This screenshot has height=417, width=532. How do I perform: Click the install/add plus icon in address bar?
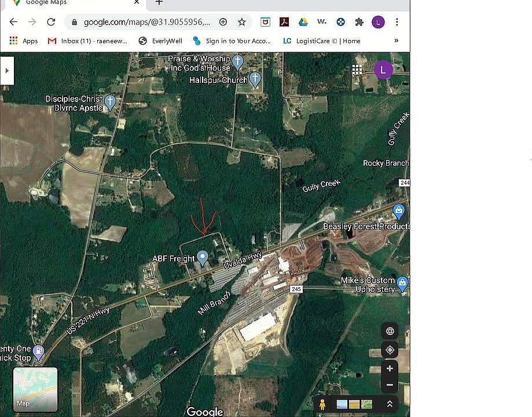pyautogui.click(x=223, y=22)
